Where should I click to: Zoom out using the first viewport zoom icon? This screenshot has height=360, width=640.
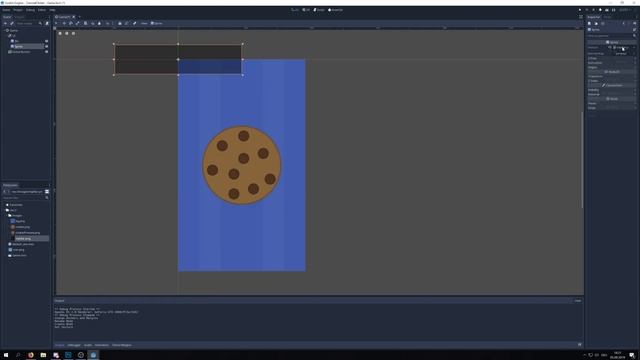pyautogui.click(x=60, y=33)
